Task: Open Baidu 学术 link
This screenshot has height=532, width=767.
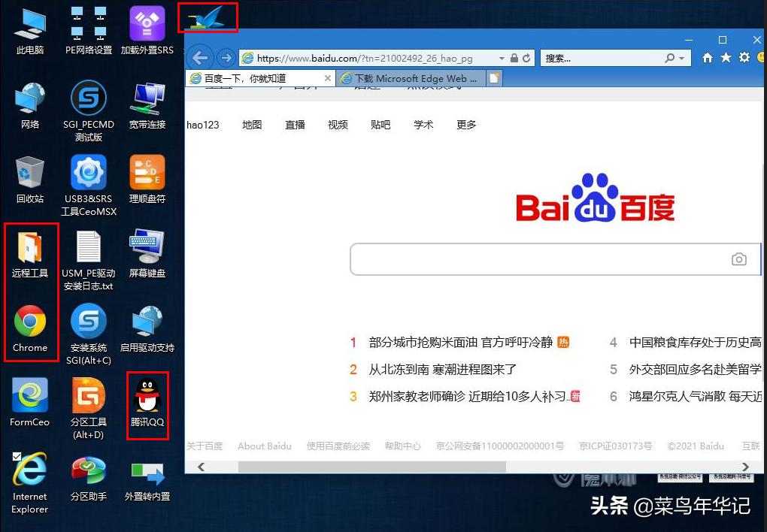Action: [423, 125]
